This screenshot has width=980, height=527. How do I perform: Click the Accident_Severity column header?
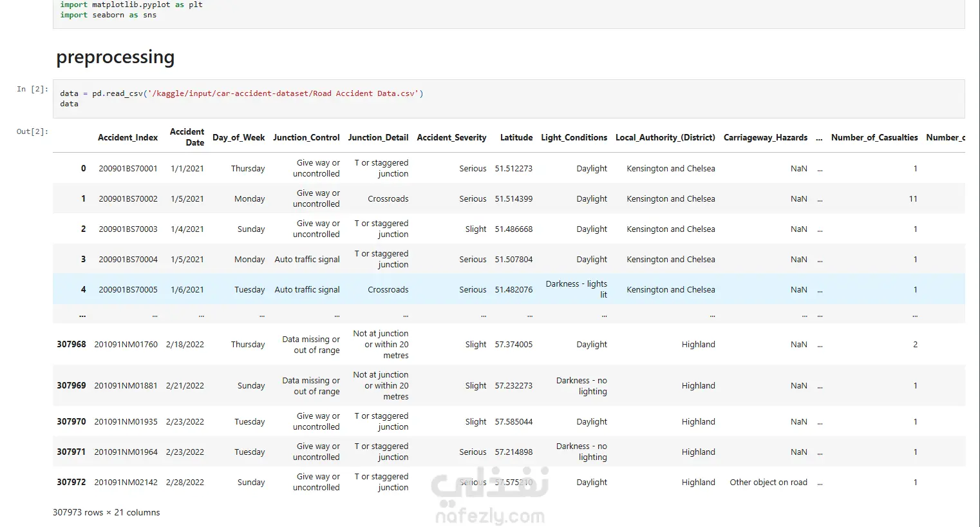pyautogui.click(x=451, y=137)
